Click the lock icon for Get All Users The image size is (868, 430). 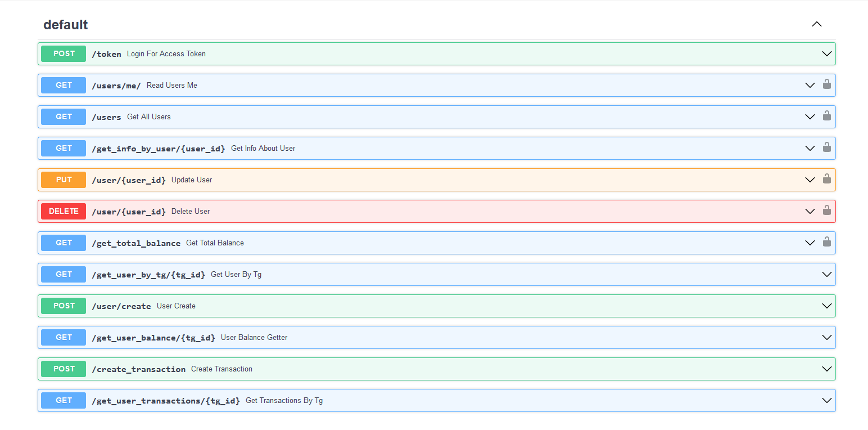pos(826,116)
